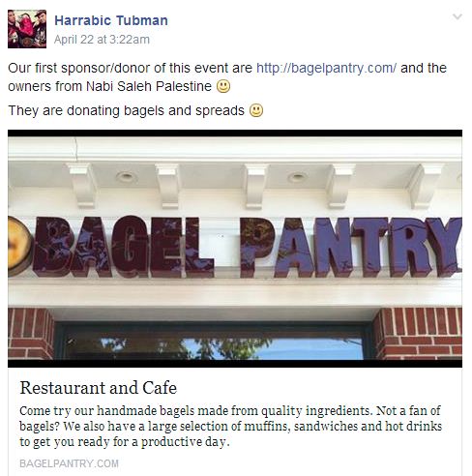
Task: Click the purple PANTRY sign lettering
Action: tap(351, 248)
